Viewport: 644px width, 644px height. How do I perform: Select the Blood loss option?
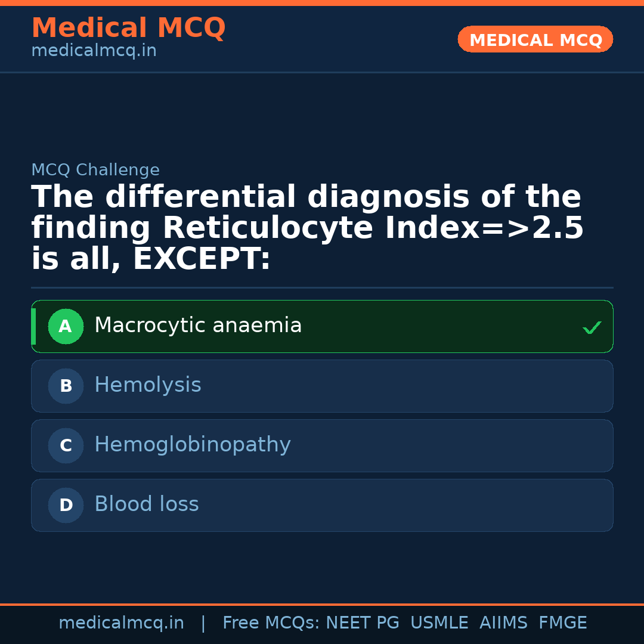(x=147, y=504)
